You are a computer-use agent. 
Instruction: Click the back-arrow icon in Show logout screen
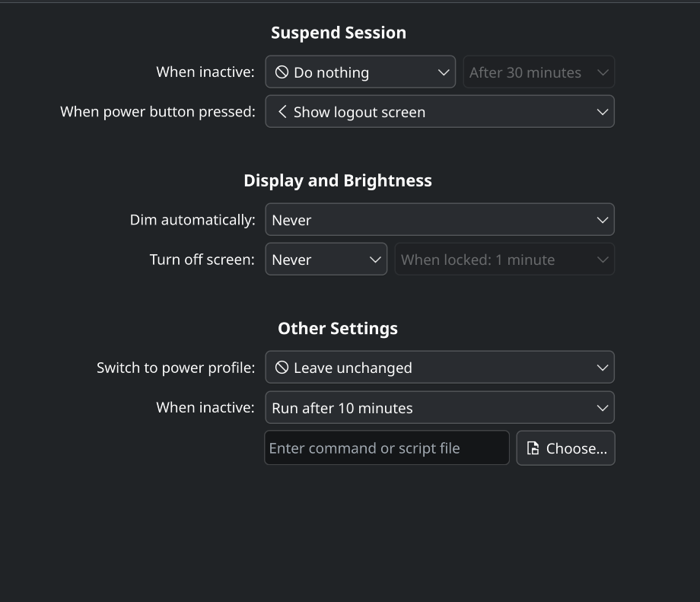(x=282, y=112)
